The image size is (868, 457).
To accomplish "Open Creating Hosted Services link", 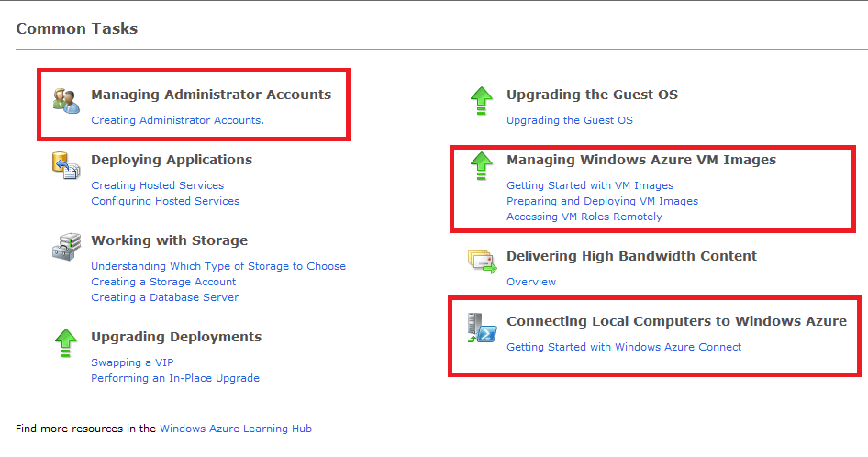I will [x=157, y=185].
